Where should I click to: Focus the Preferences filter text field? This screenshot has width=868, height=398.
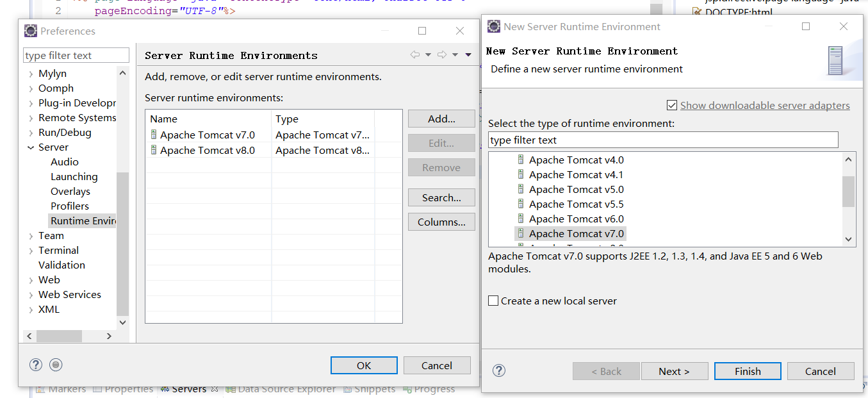(76, 56)
